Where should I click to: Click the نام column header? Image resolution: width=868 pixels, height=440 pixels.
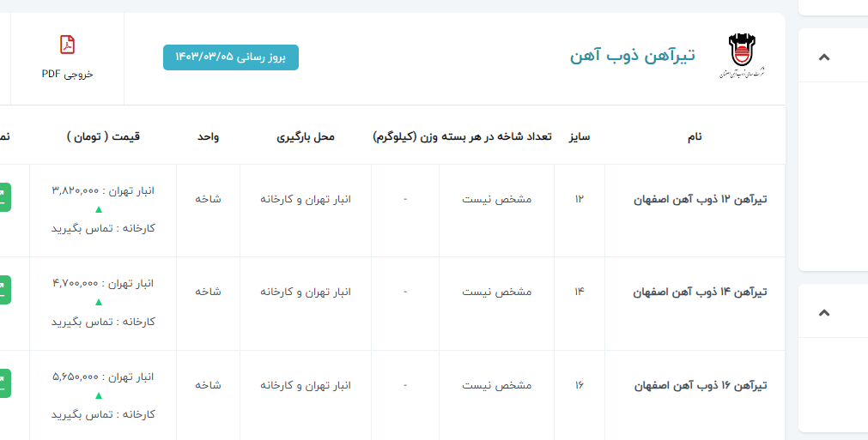pyautogui.click(x=695, y=136)
